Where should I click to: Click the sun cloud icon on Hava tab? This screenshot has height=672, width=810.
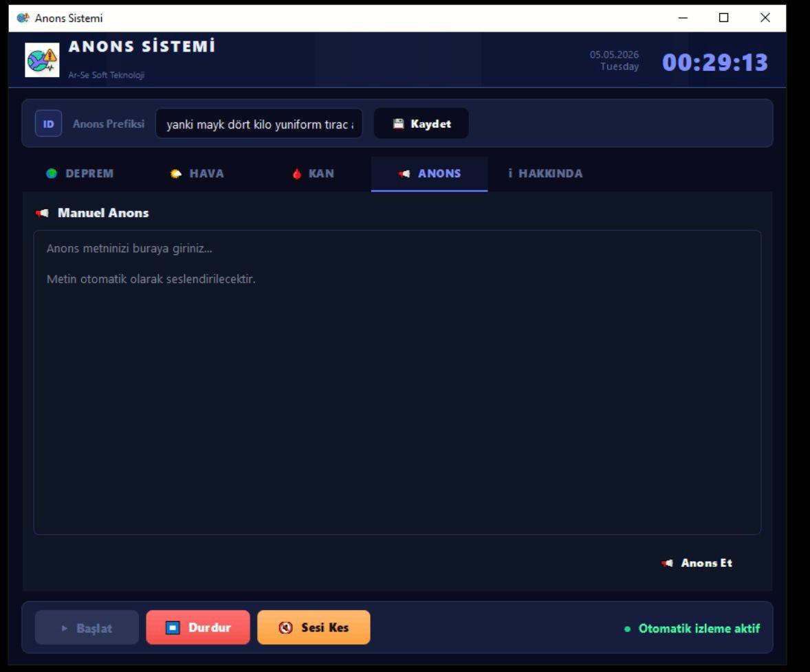[x=175, y=173]
